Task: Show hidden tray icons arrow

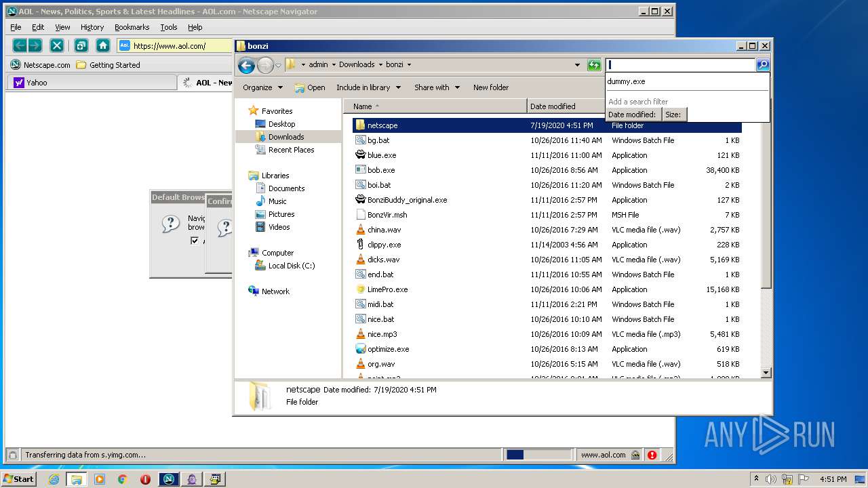Action: pos(755,479)
